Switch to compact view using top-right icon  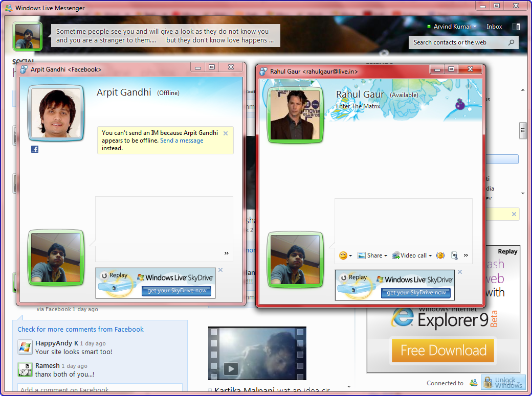click(x=516, y=27)
